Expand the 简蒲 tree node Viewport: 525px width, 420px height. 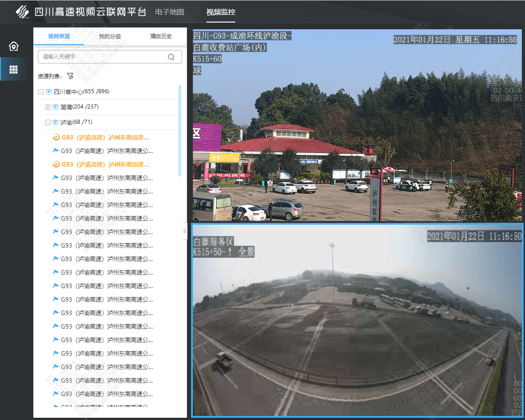[x=48, y=107]
